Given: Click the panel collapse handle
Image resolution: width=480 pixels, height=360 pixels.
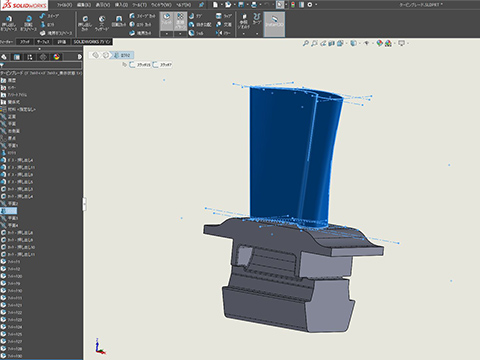Looking at the screenshot, I should coord(84,204).
